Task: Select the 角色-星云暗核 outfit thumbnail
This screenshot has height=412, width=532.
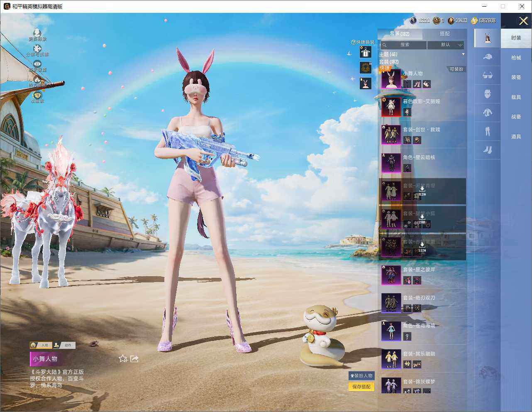Action: point(391,163)
